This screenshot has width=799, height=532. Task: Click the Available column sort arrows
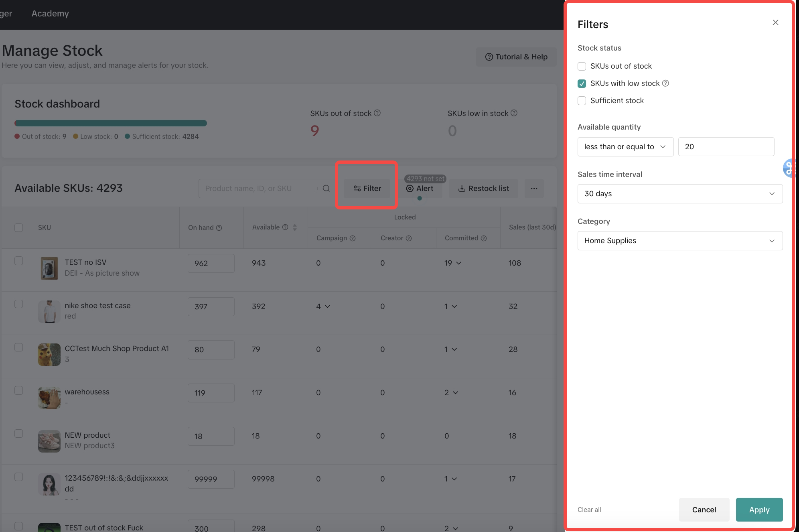pyautogui.click(x=295, y=227)
